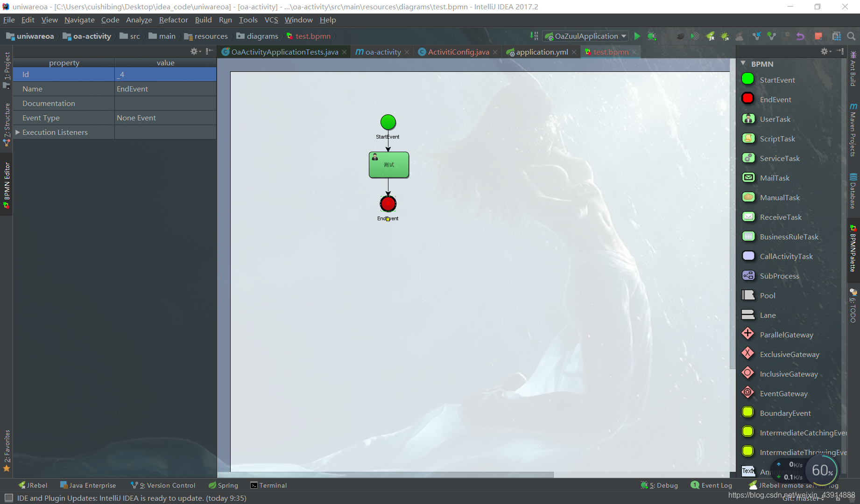
Task: Open Search Everywhere magnifier icon
Action: click(x=851, y=36)
